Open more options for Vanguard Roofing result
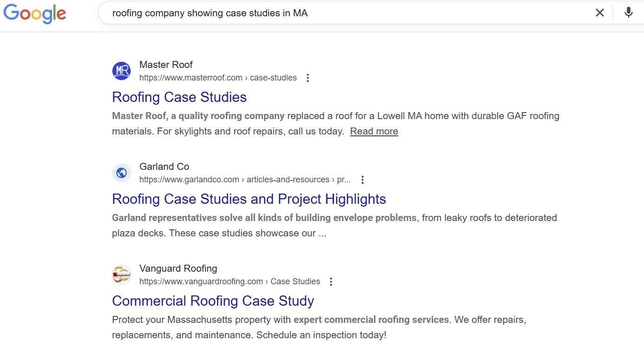The image size is (644, 355). (331, 281)
